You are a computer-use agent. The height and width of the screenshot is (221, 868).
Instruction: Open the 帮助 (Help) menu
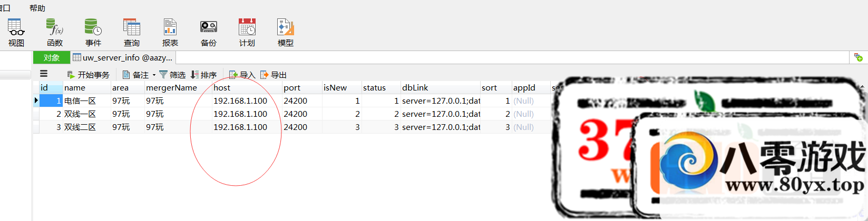coord(37,8)
